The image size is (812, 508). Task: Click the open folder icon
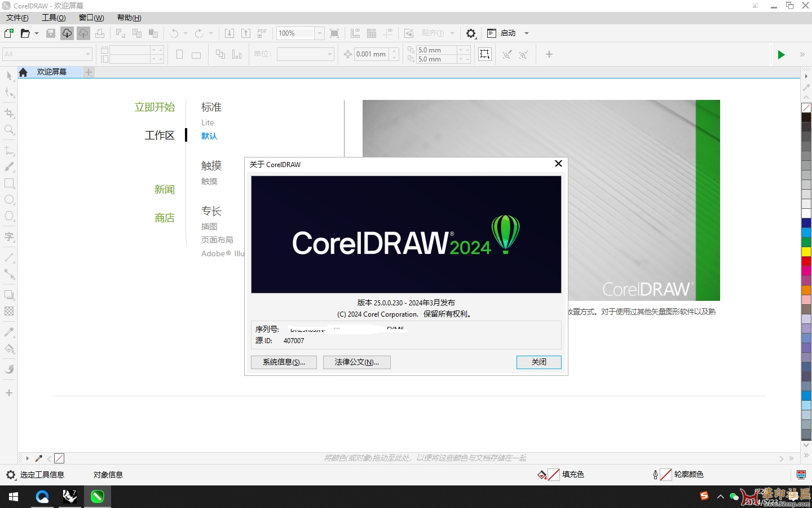[25, 33]
